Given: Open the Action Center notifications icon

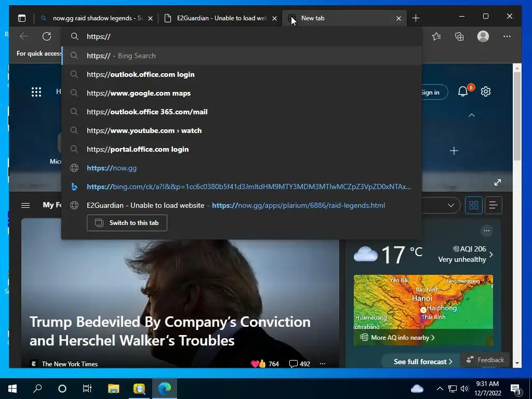Looking at the screenshot, I should [x=516, y=390].
